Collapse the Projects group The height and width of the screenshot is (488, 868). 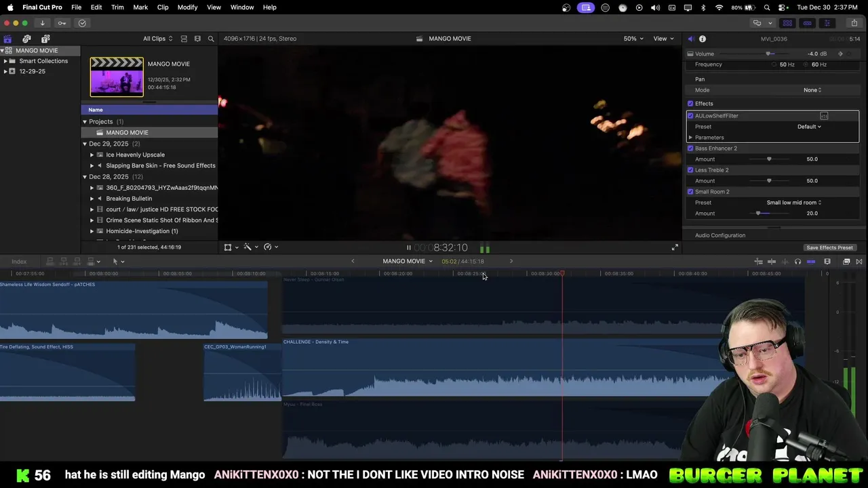85,122
